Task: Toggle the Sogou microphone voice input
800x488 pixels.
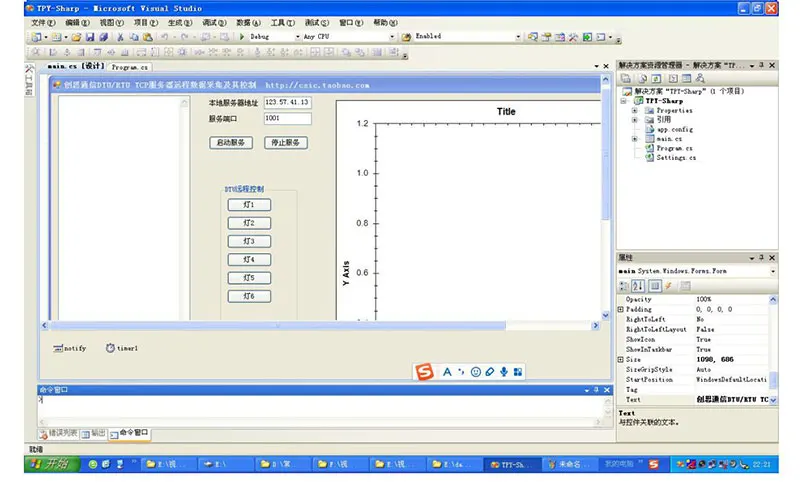Action: click(504, 372)
